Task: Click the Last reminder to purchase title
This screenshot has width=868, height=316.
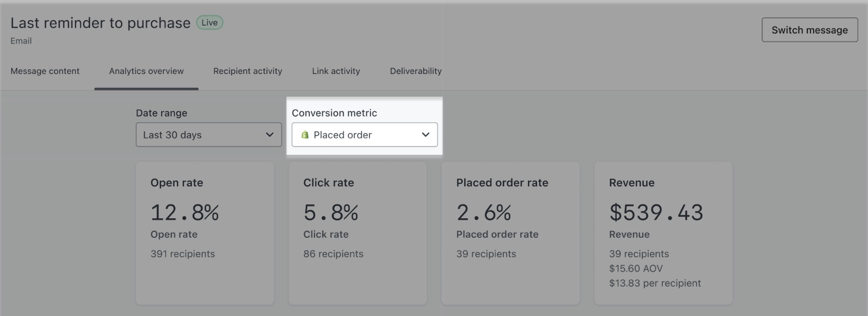Action: (100, 23)
